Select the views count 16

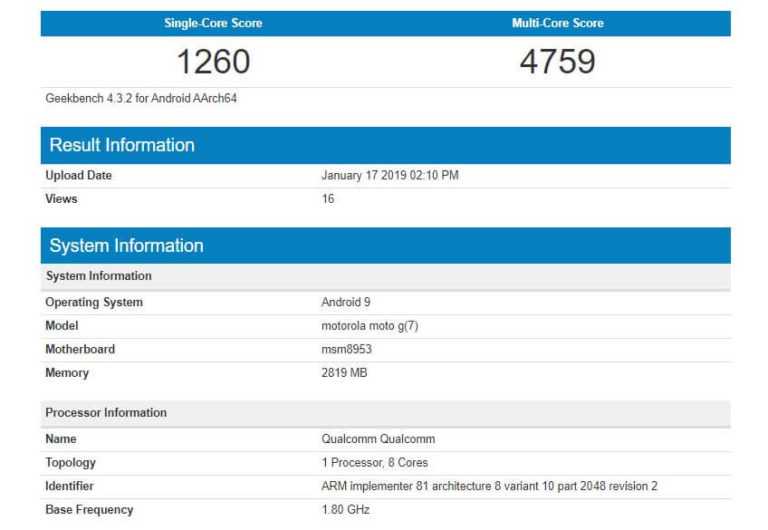coord(328,199)
